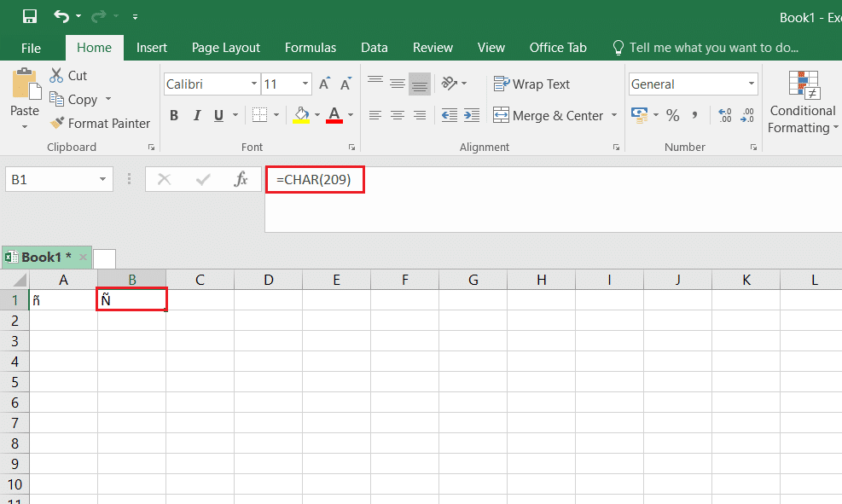Switch to the Formulas tab
Viewport: 842px width, 504px height.
point(311,48)
